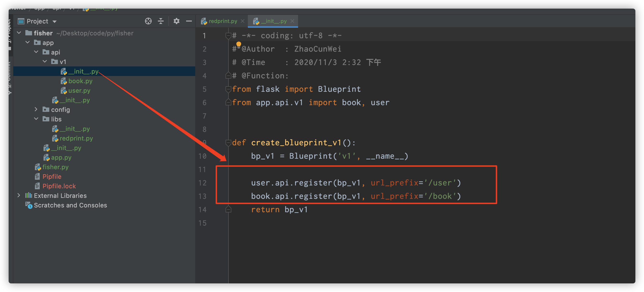Click the collapse all icon in Project panel
644x292 pixels.
point(161,21)
